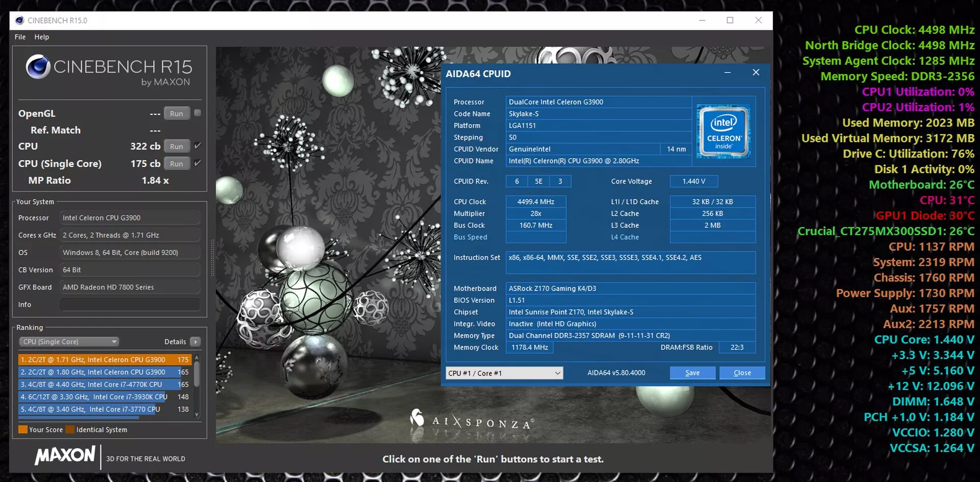Image resolution: width=980 pixels, height=482 pixels.
Task: Click the overlay text Memory Speed: DDR3-2356
Action: pyautogui.click(x=897, y=76)
